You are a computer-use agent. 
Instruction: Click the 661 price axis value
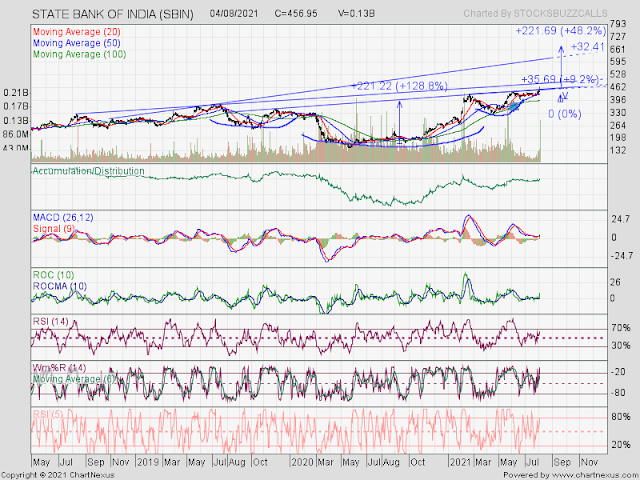tap(617, 49)
